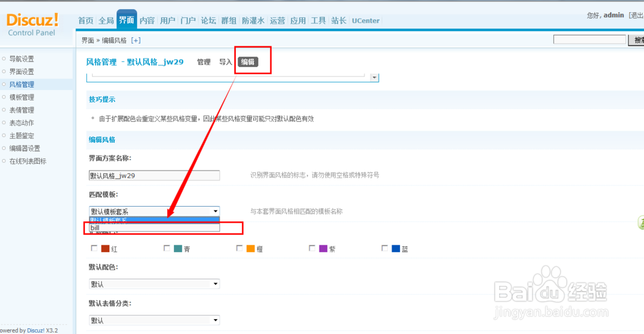Open the 默认配色 dropdown

(154, 284)
